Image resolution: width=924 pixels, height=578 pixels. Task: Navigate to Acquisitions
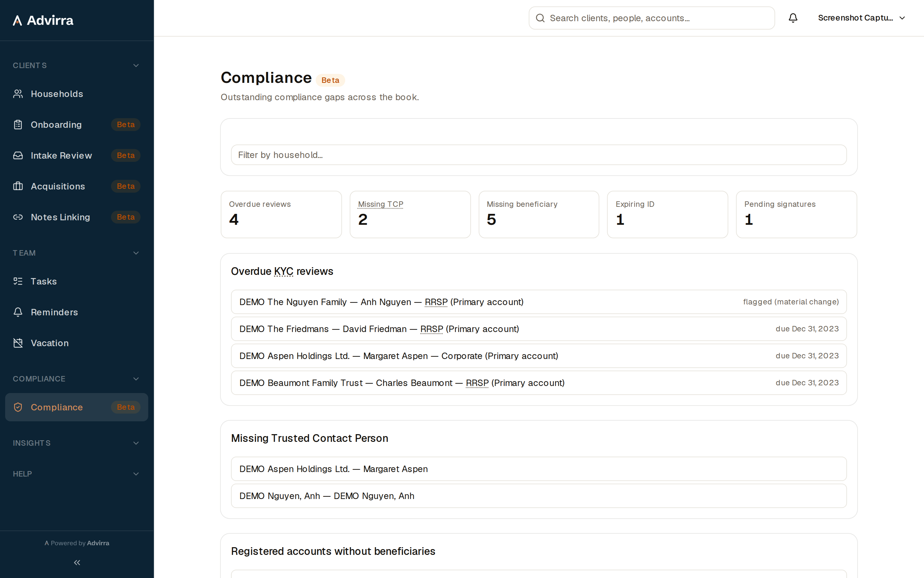tap(77, 186)
